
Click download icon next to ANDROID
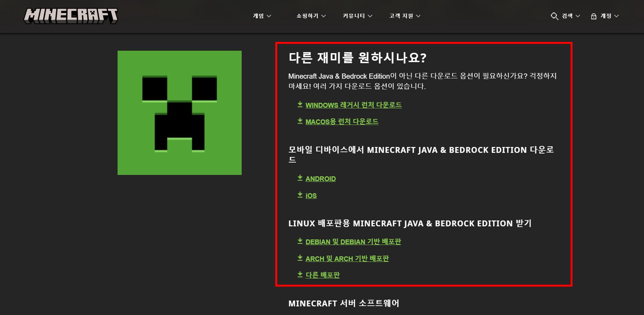click(300, 178)
